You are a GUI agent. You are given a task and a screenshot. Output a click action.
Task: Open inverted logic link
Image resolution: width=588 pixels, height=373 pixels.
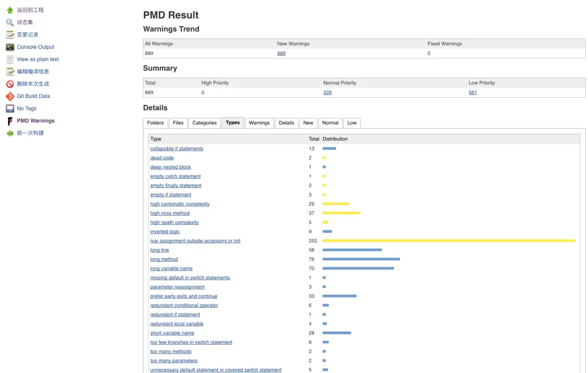point(165,232)
